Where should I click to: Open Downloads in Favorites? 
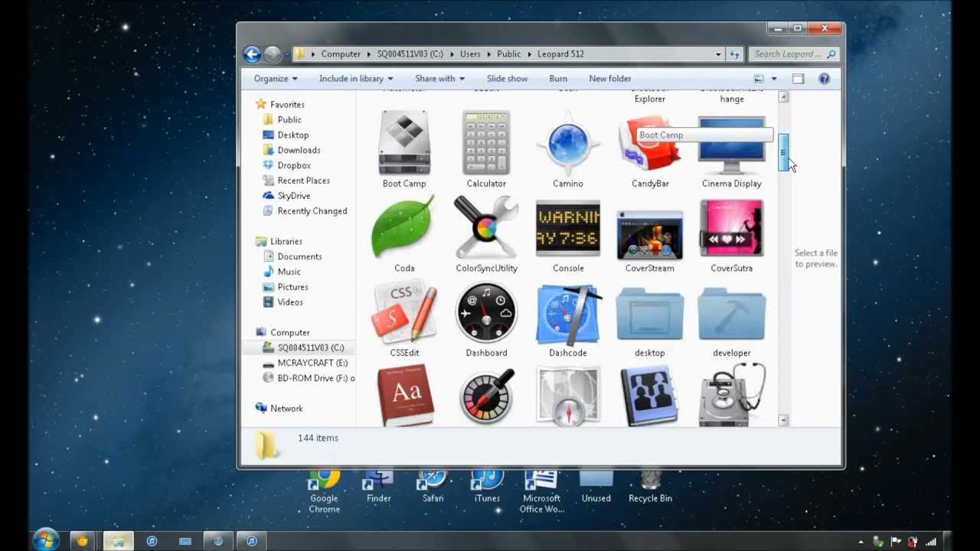[299, 150]
